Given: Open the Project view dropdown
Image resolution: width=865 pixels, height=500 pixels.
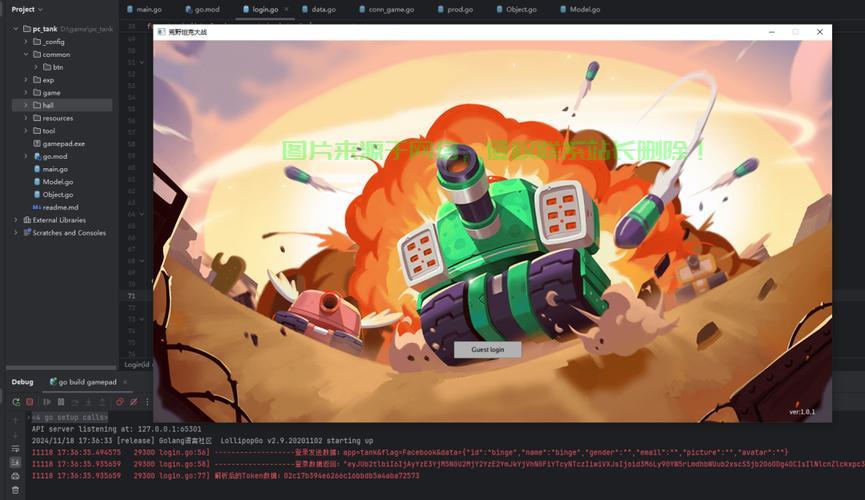Looking at the screenshot, I should 27,9.
